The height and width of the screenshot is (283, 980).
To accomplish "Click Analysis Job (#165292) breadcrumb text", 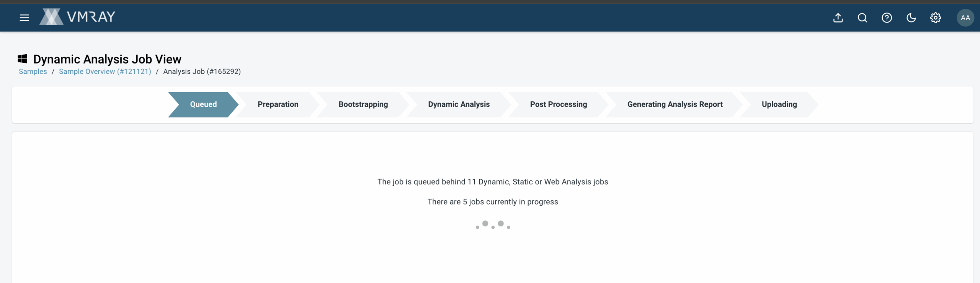I will click(202, 72).
